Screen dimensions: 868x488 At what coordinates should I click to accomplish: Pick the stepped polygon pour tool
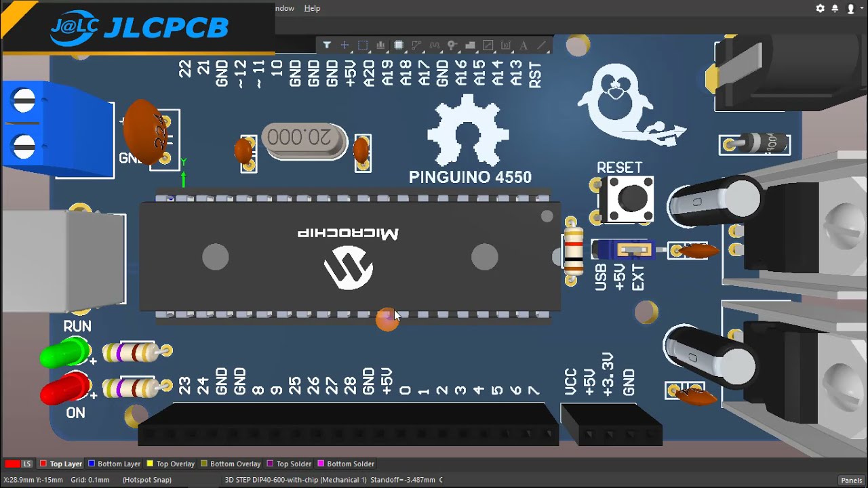click(470, 45)
